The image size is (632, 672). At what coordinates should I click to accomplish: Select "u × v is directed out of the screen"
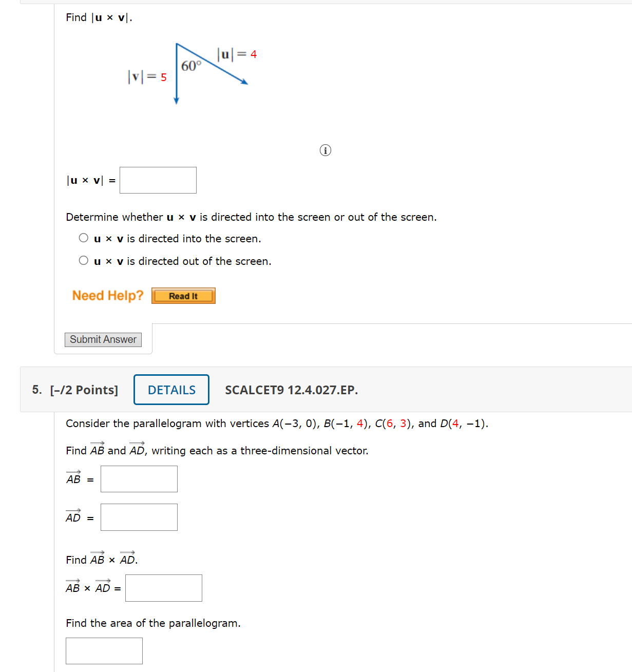click(x=83, y=260)
